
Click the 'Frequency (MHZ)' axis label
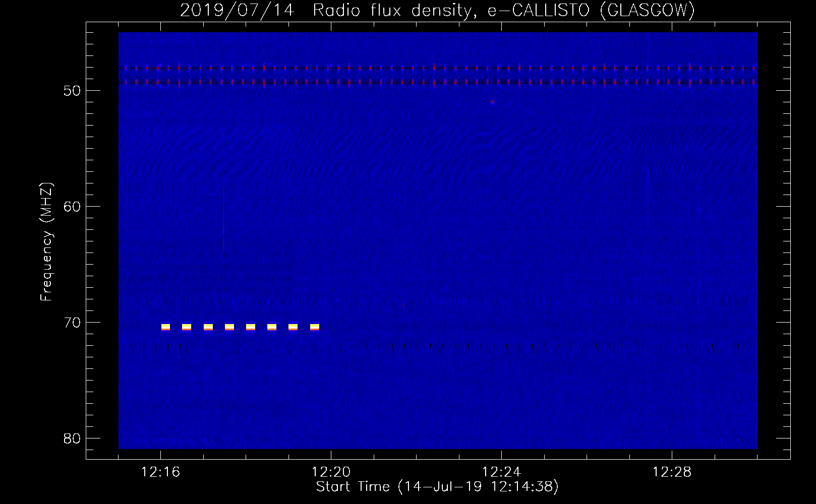46,242
